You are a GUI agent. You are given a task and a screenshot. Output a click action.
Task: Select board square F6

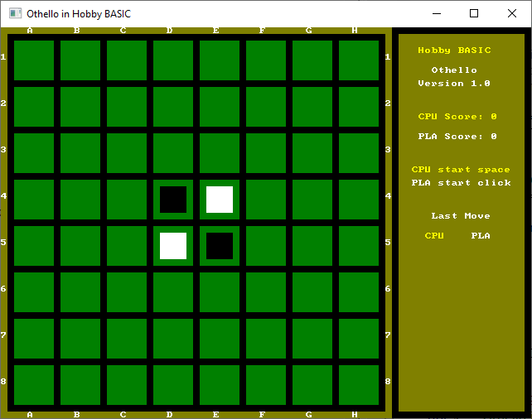[x=266, y=292]
